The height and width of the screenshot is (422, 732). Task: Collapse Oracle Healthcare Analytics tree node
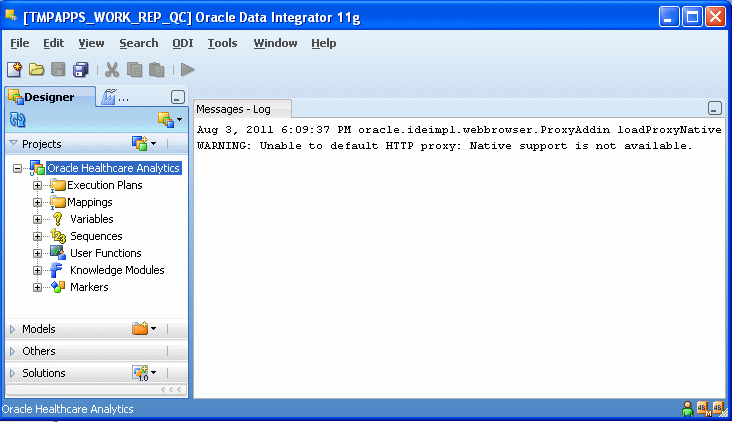point(17,169)
